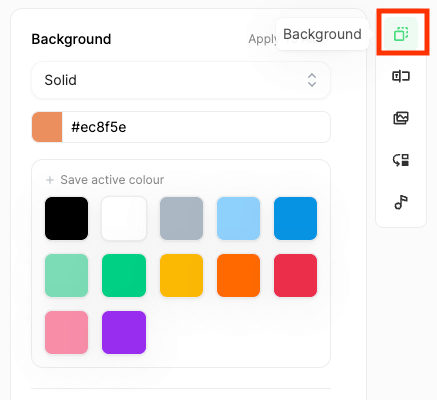Select the purple colour swatch

124,332
